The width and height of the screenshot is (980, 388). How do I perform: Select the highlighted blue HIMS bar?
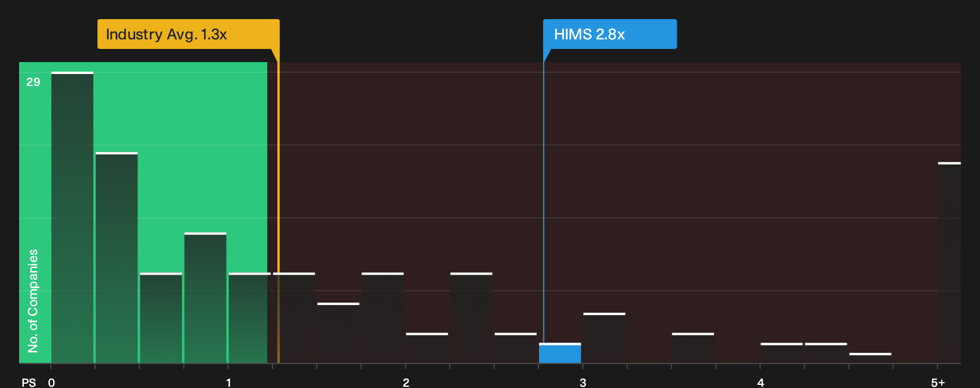560,353
